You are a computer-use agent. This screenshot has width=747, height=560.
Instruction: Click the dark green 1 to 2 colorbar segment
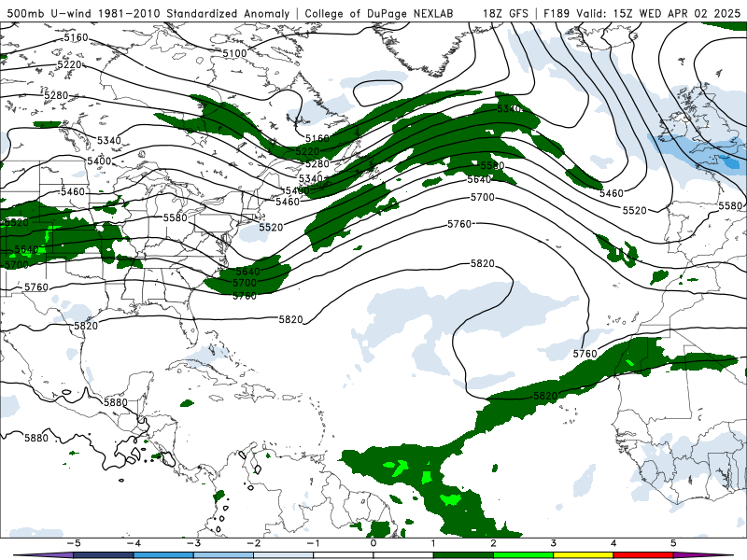point(463,555)
